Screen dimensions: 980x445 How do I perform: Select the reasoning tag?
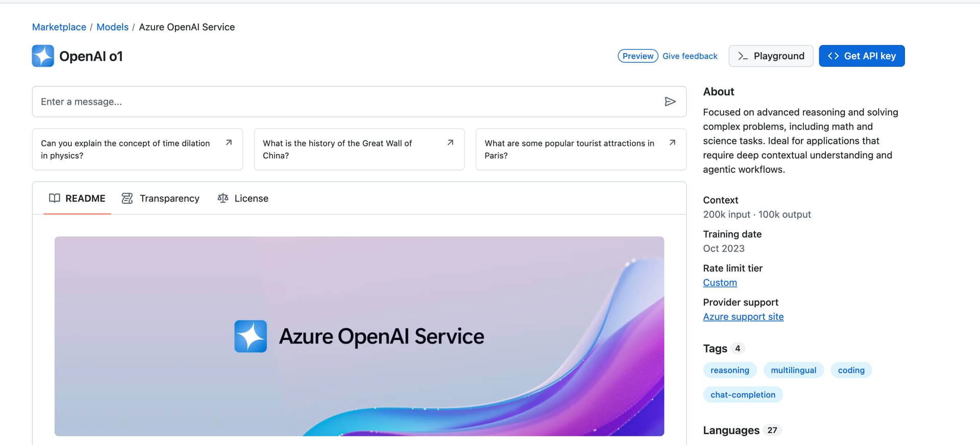pyautogui.click(x=730, y=370)
